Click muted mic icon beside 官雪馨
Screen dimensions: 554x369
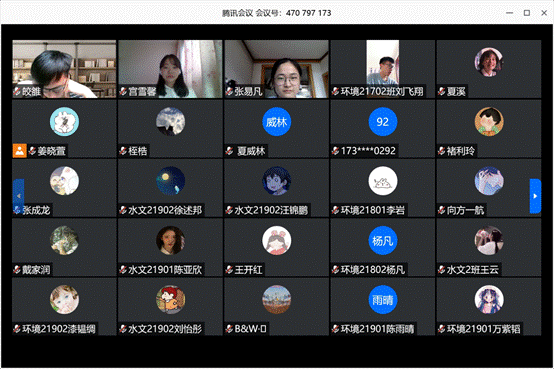tap(123, 92)
